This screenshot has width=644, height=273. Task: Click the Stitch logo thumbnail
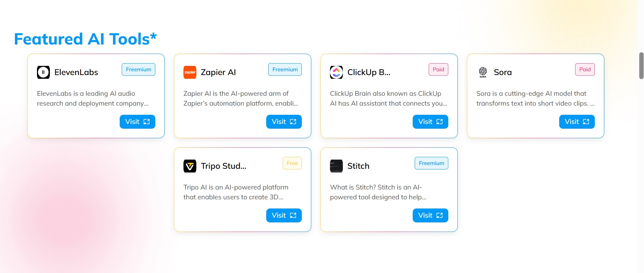(x=336, y=166)
